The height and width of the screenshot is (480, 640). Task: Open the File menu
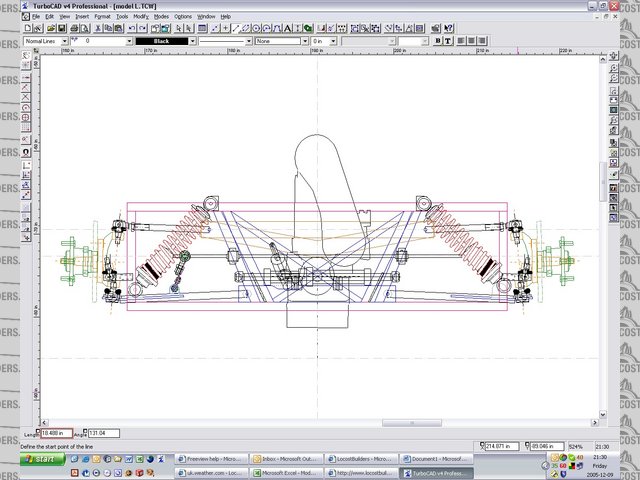pyautogui.click(x=36, y=17)
